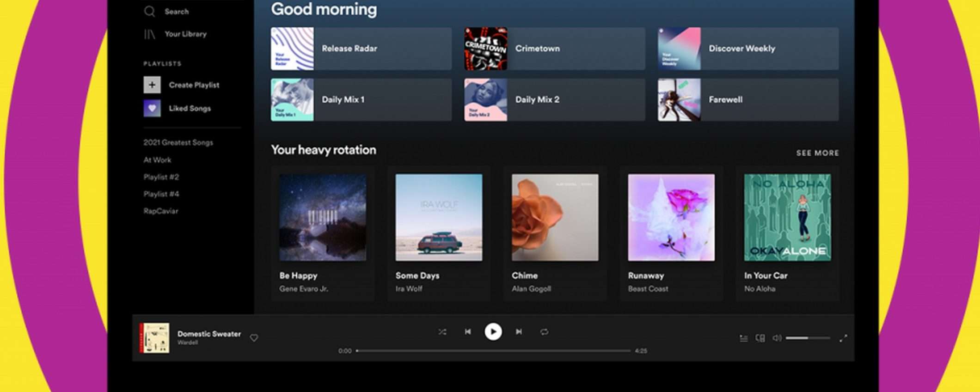This screenshot has width=980, height=392.
Task: Open the Your Library menu item
Action: (185, 34)
